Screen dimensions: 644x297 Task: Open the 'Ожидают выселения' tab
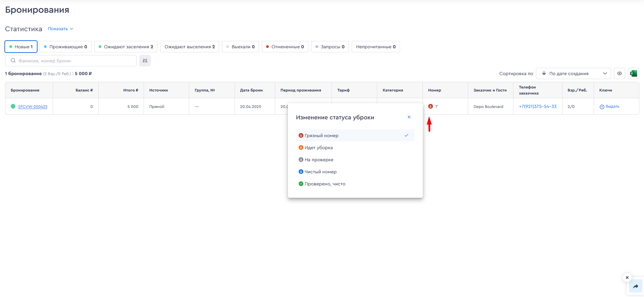pos(189,47)
